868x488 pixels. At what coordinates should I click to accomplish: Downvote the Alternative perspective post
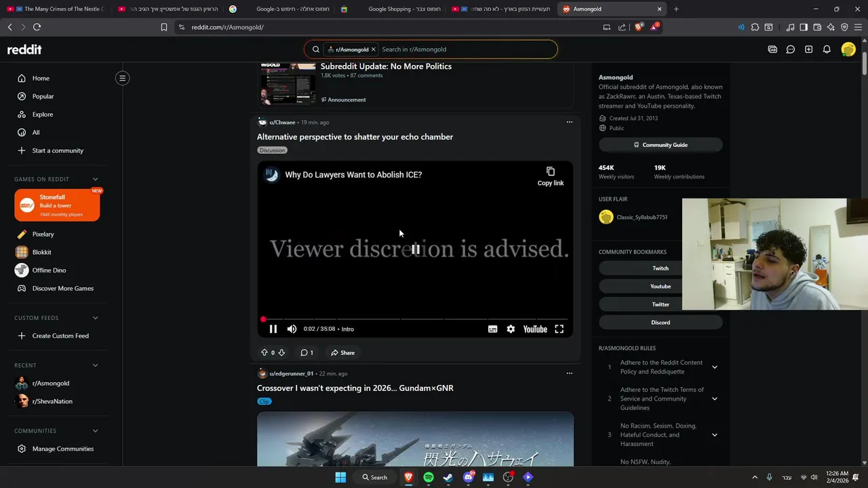(x=281, y=352)
